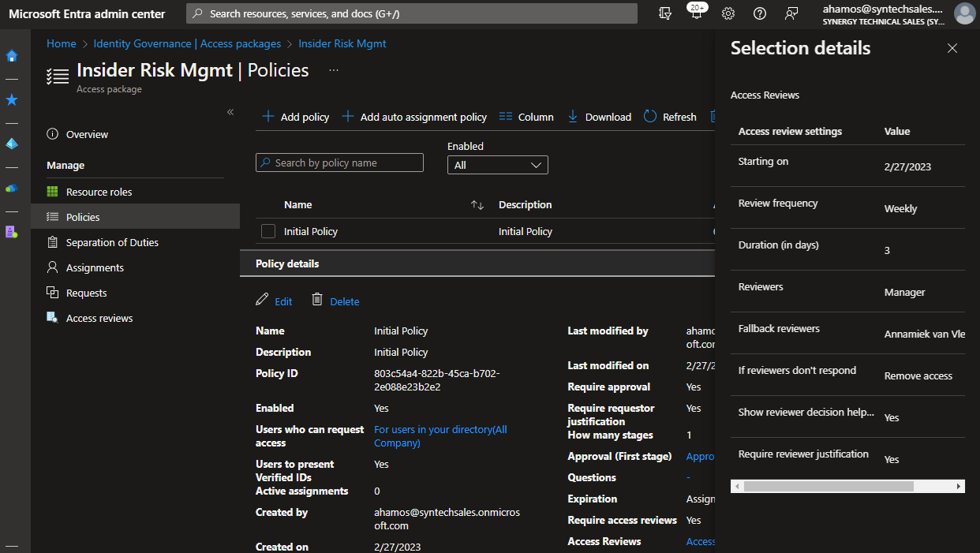Open the Home icon in left sidebar
Image resolution: width=980 pixels, height=553 pixels.
click(x=11, y=56)
